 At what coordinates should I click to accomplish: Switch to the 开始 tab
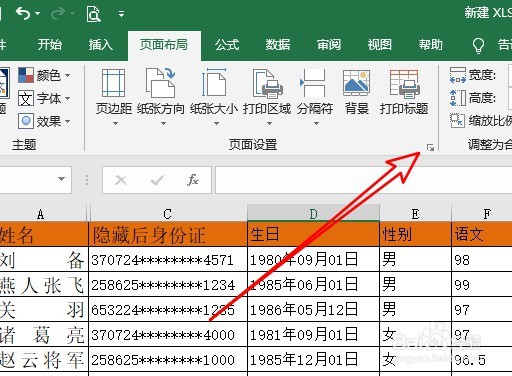point(50,44)
